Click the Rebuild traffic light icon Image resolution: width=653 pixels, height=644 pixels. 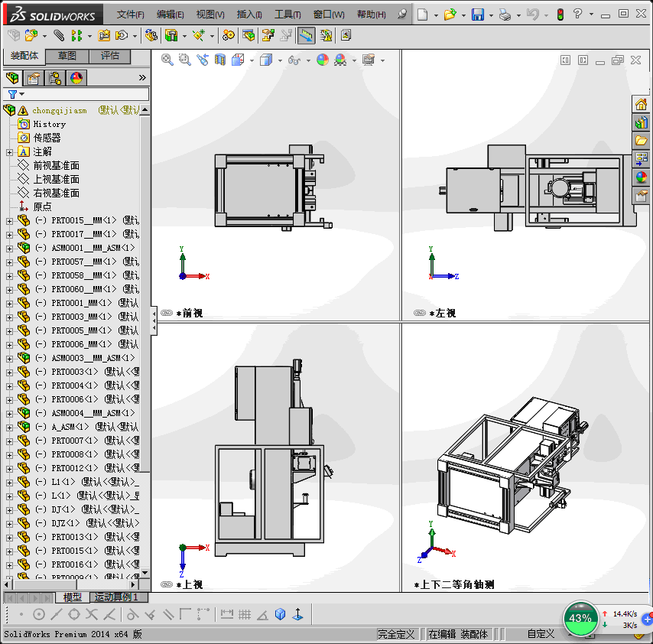pyautogui.click(x=560, y=15)
